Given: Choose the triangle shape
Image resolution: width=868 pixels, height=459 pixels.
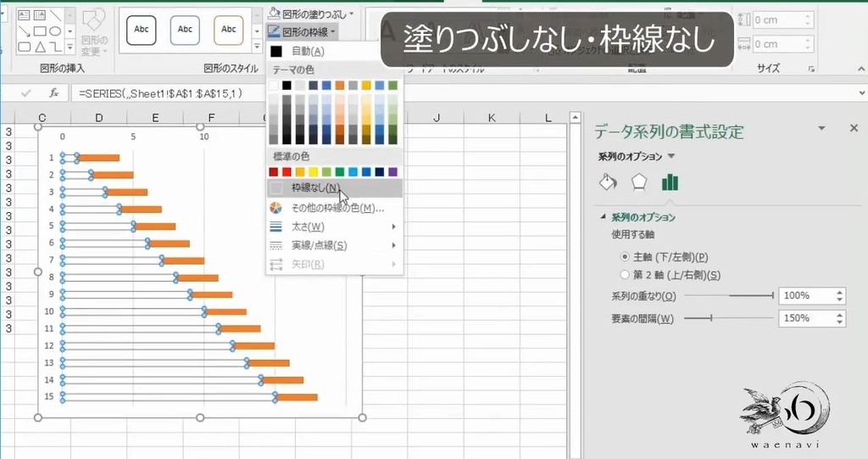Looking at the screenshot, I should (40, 48).
